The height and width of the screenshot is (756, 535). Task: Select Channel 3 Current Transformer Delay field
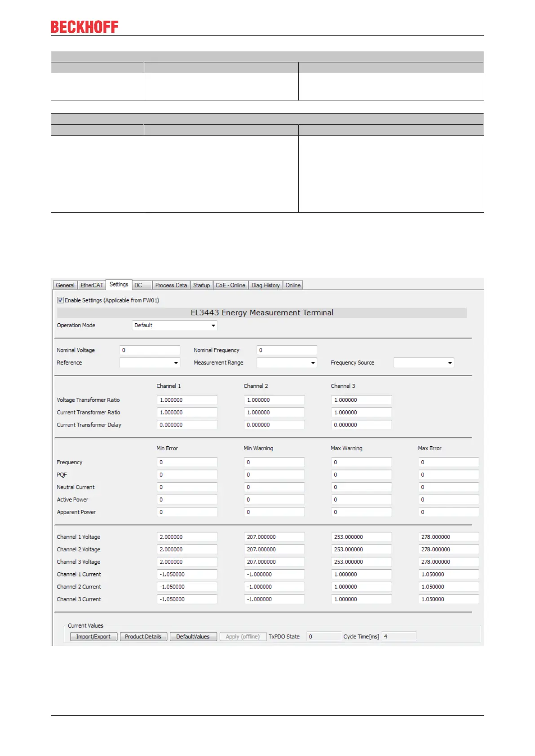pyautogui.click(x=362, y=425)
